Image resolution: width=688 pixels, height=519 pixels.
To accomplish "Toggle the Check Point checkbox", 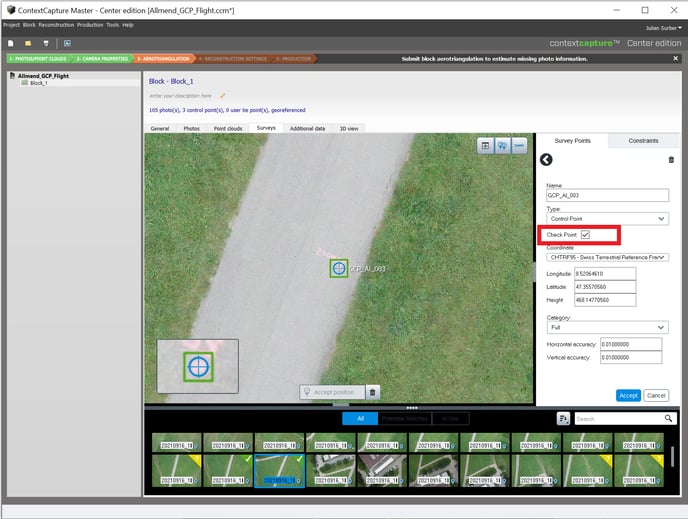I will tap(585, 235).
